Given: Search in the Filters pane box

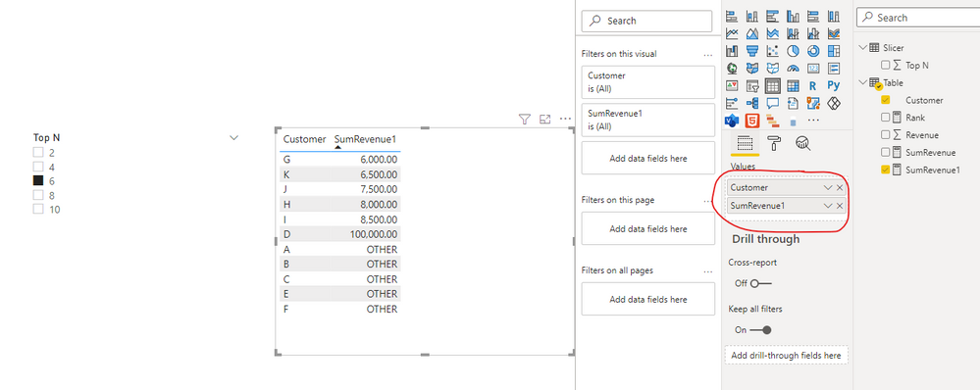Looking at the screenshot, I should [x=646, y=21].
